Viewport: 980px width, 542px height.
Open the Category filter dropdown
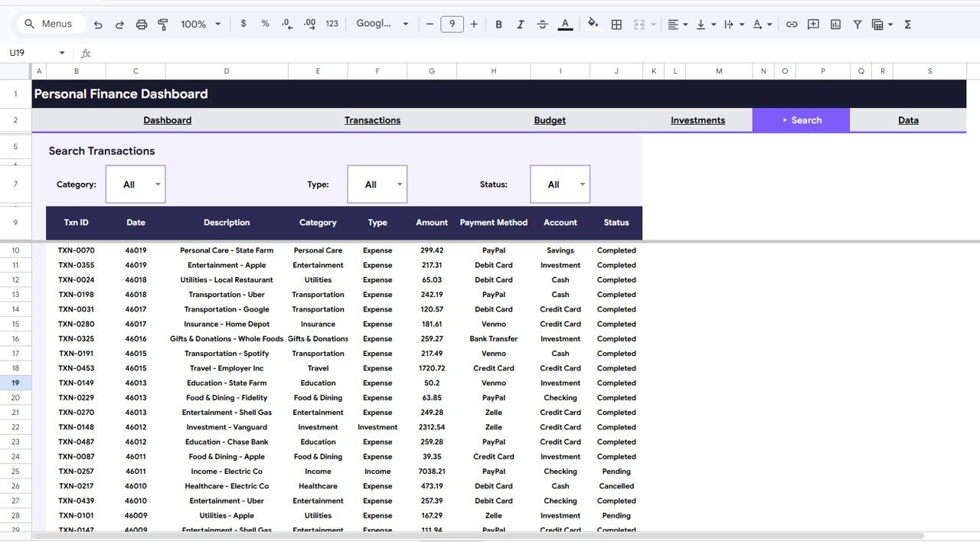(136, 184)
